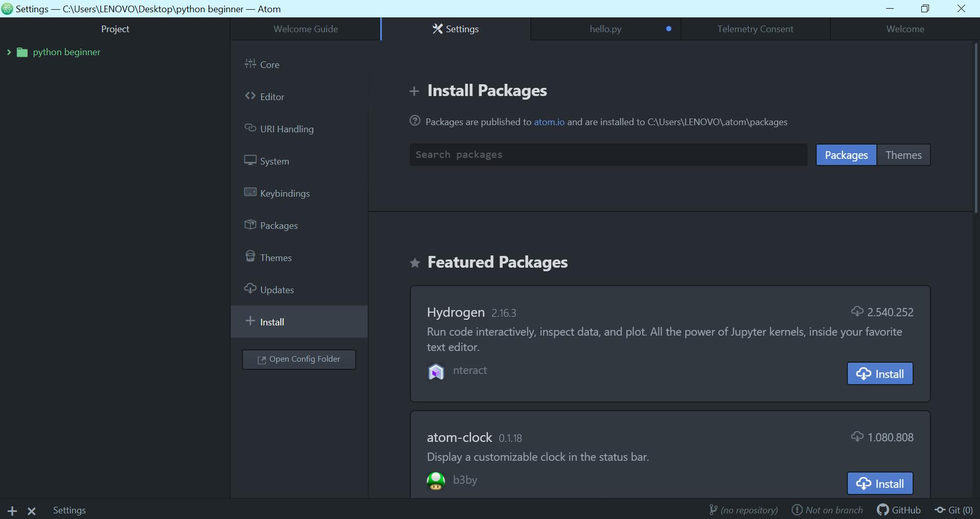Screen dimensions: 980x519
Task: Click the nteract avatar image
Action: click(x=436, y=371)
